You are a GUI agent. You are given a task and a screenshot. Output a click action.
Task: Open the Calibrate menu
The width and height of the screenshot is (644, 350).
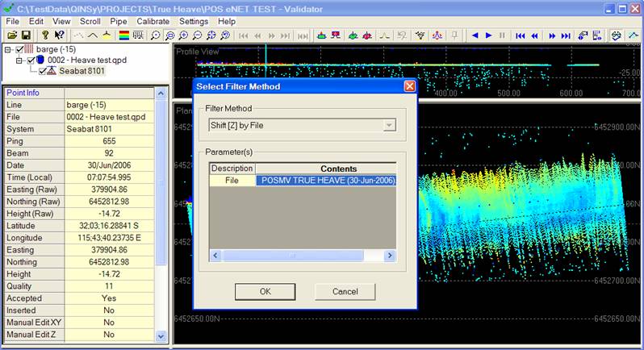tap(153, 21)
